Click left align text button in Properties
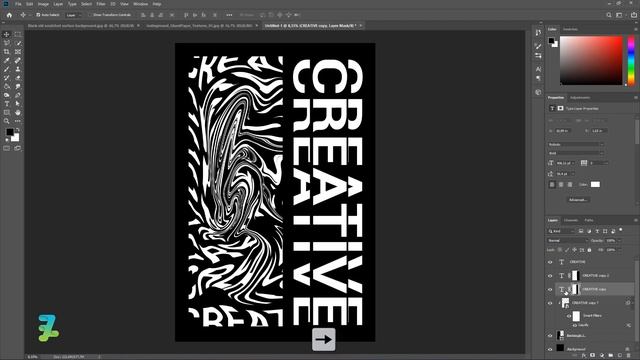Screen dimensions: 640x360 coord(552,184)
